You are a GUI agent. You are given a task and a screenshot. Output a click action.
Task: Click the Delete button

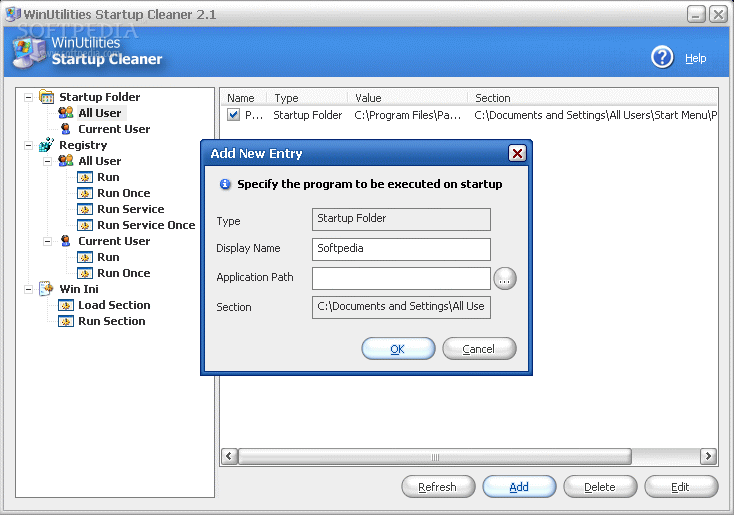click(600, 487)
